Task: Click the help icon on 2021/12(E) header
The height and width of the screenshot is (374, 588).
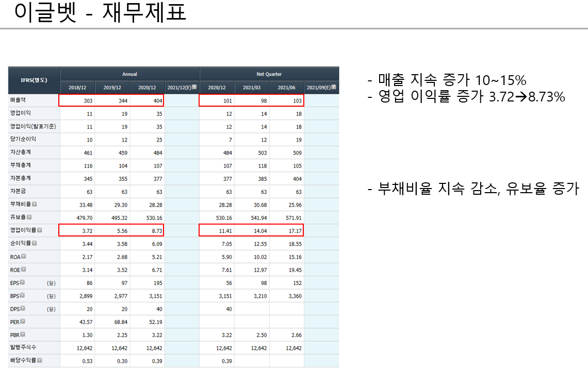Action: pos(194,87)
